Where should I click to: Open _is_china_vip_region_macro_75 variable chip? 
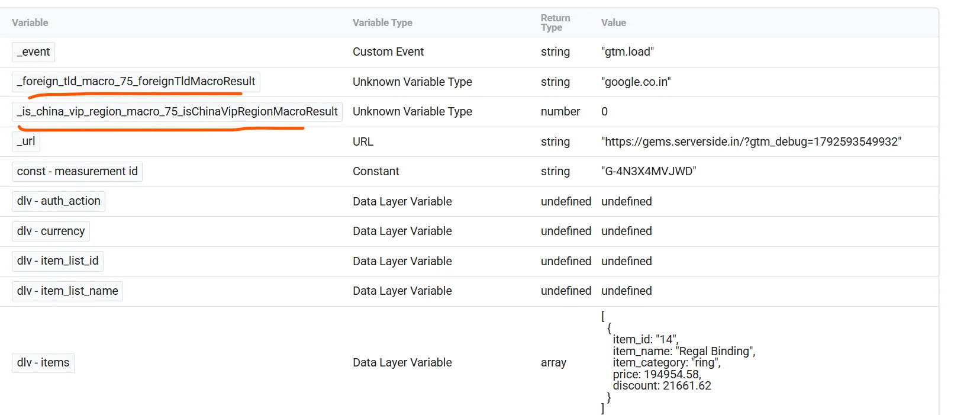pyautogui.click(x=177, y=112)
